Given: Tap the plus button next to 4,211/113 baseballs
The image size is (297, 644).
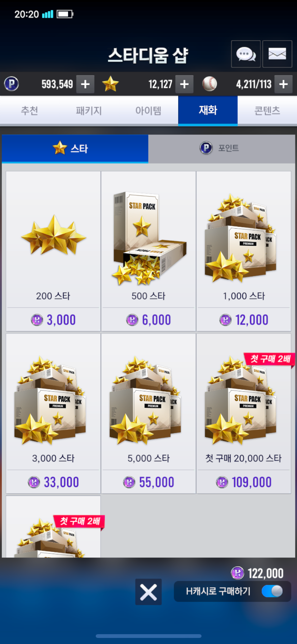Looking at the screenshot, I should [283, 84].
